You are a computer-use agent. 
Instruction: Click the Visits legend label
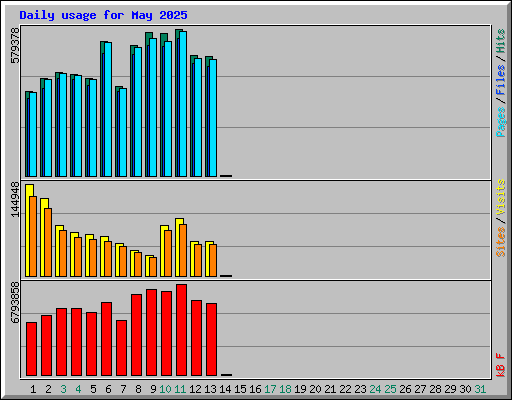click(501, 197)
